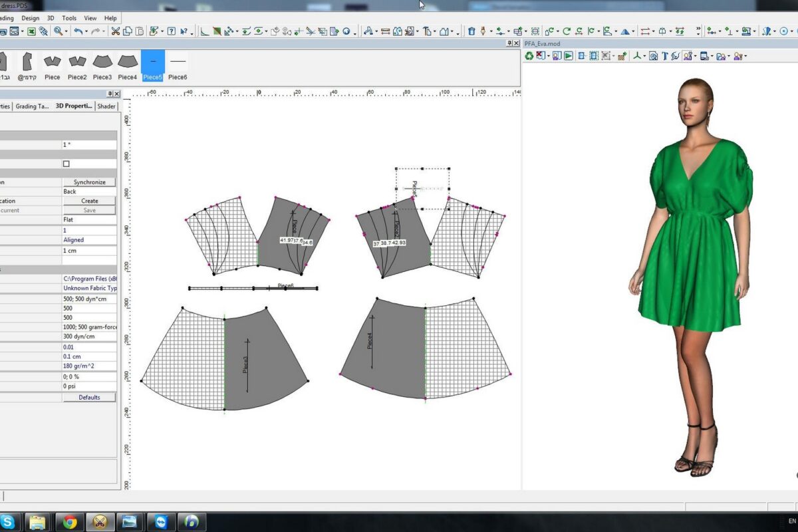The width and height of the screenshot is (798, 532).
Task: Toggle the checkbox in the 3D Properties panel
Action: [x=65, y=163]
